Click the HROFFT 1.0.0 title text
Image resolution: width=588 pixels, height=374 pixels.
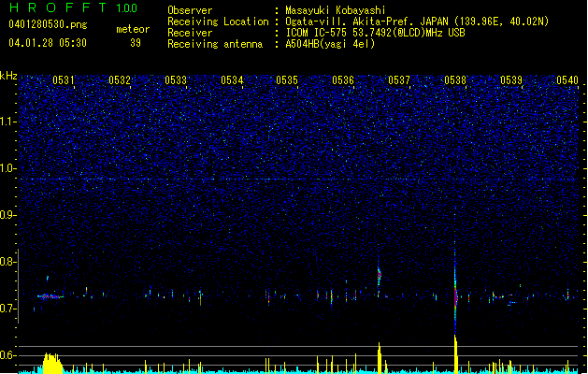click(73, 7)
